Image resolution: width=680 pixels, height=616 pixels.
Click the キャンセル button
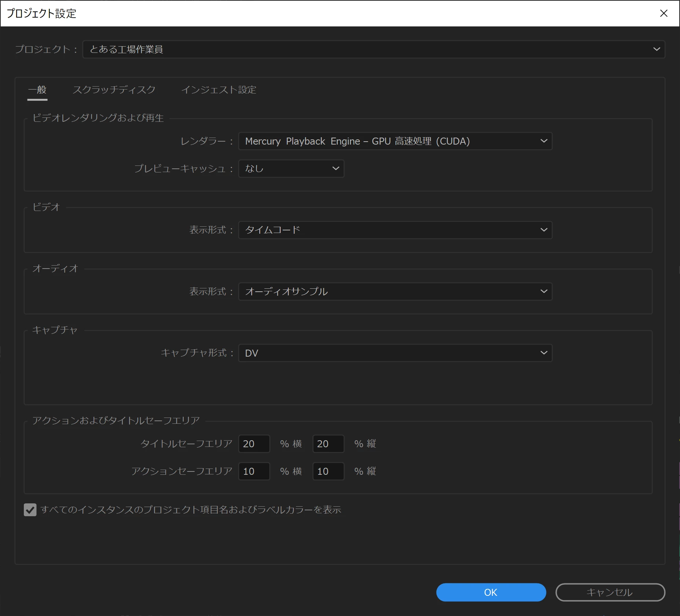point(610,593)
